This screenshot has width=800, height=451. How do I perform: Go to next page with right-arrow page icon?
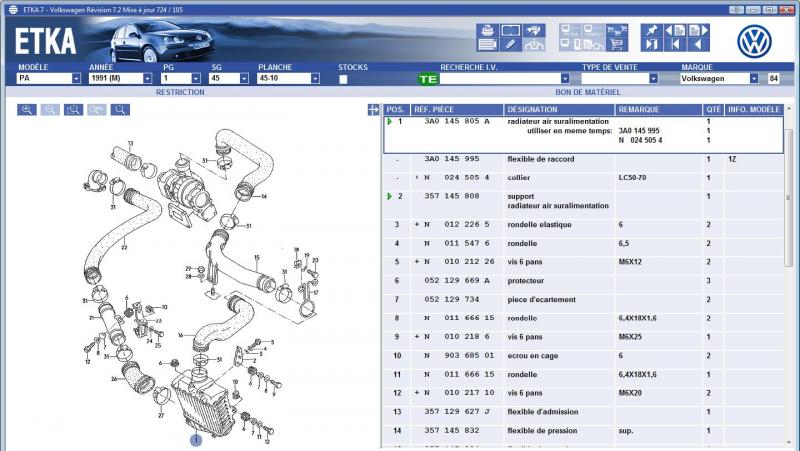click(x=698, y=31)
